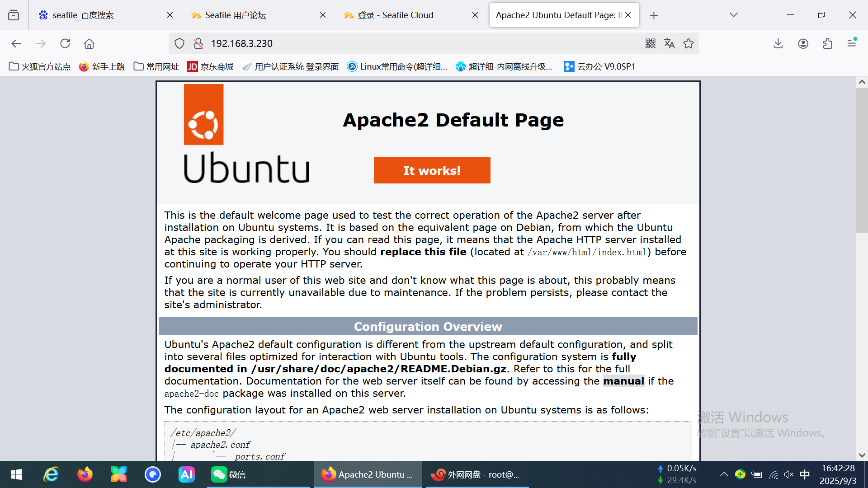Open network Wi-Fi tray icon
This screenshot has width=868, height=488.
coord(773,474)
